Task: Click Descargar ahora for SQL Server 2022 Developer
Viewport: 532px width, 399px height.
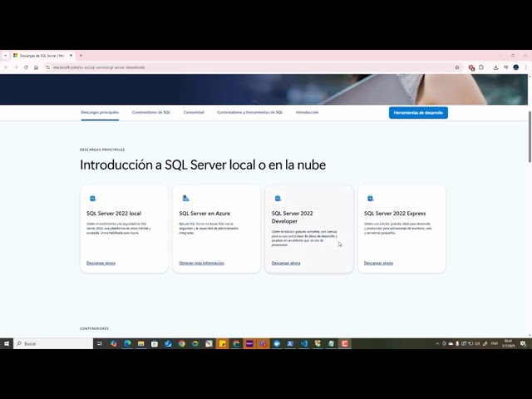Action: point(286,263)
